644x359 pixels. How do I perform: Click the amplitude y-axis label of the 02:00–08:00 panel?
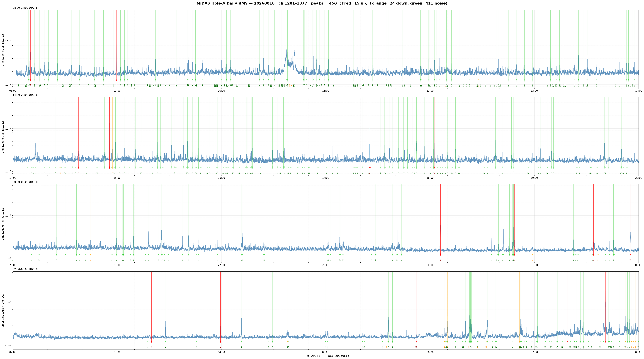3,310
